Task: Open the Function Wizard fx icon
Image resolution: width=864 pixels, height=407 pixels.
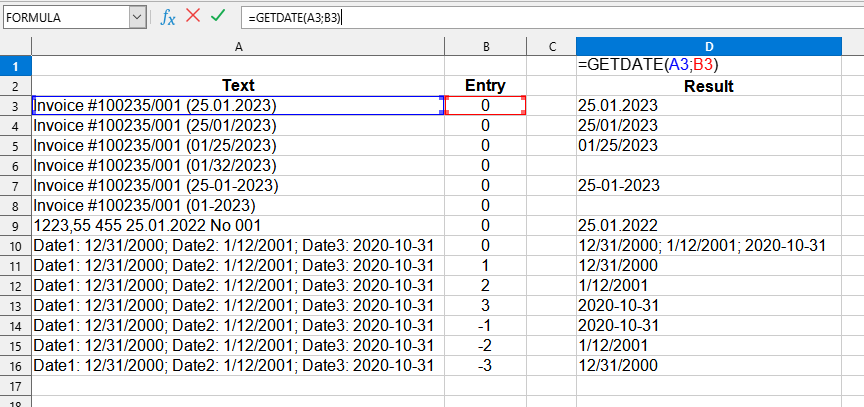Action: (x=168, y=18)
